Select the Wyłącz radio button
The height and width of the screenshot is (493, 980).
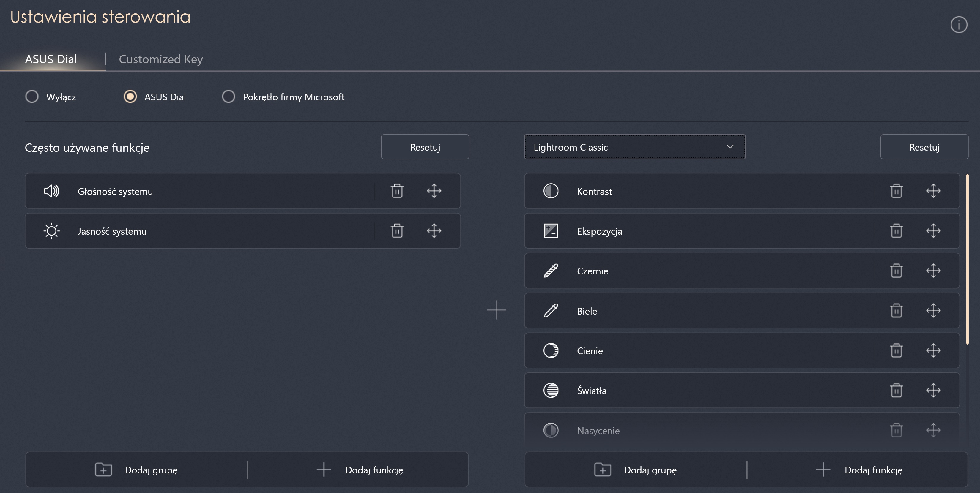click(32, 97)
